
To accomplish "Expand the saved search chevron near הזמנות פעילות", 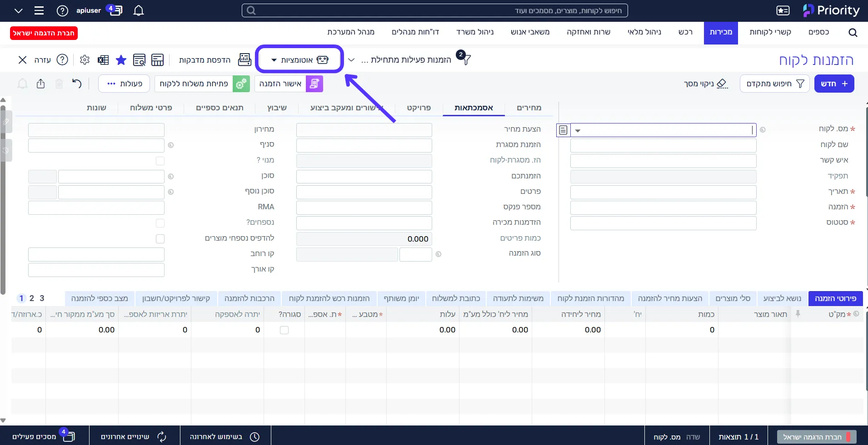I will coord(351,60).
